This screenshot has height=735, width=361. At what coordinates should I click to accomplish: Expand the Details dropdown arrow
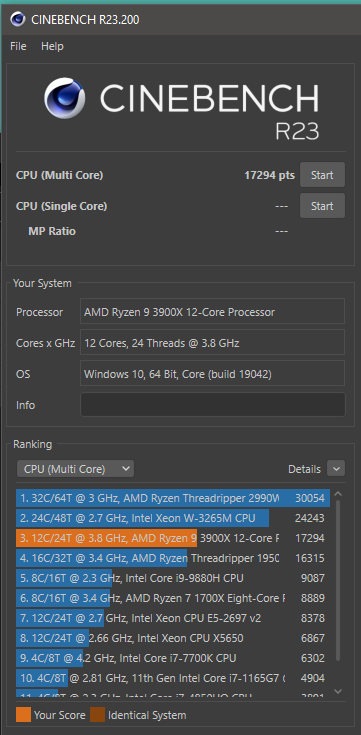[336, 468]
